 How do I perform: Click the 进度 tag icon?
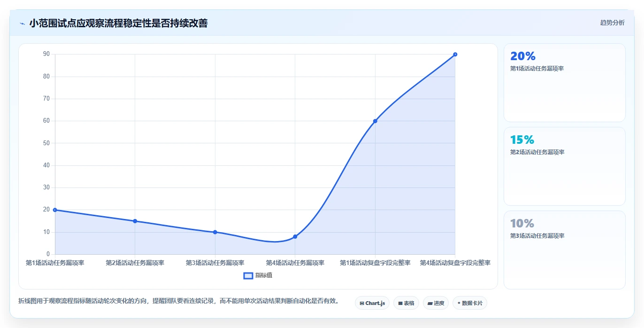(429, 304)
